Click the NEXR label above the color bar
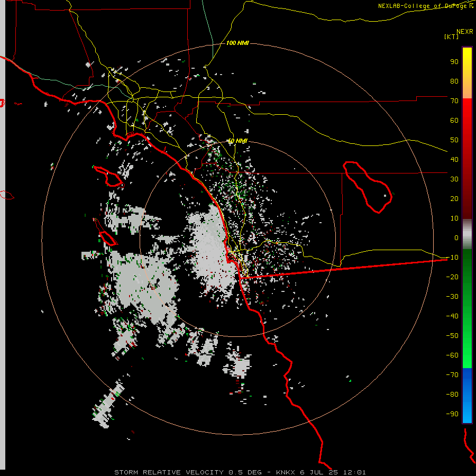476x476 pixels. (465, 32)
